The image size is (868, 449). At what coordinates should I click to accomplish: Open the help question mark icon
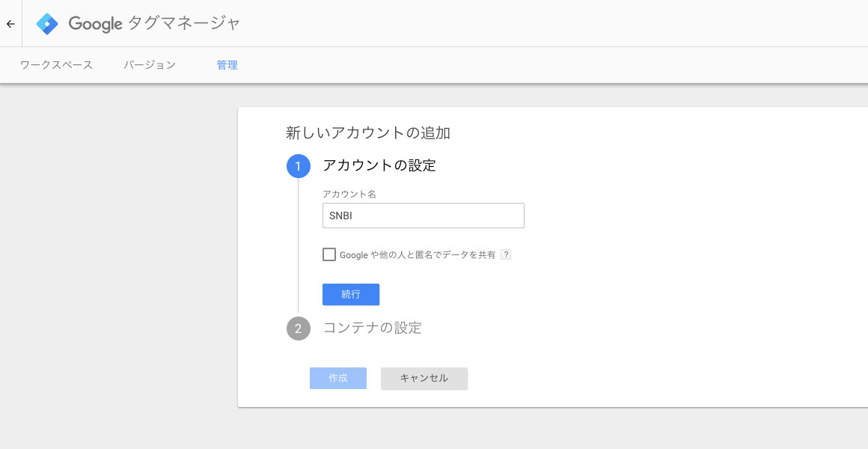505,254
